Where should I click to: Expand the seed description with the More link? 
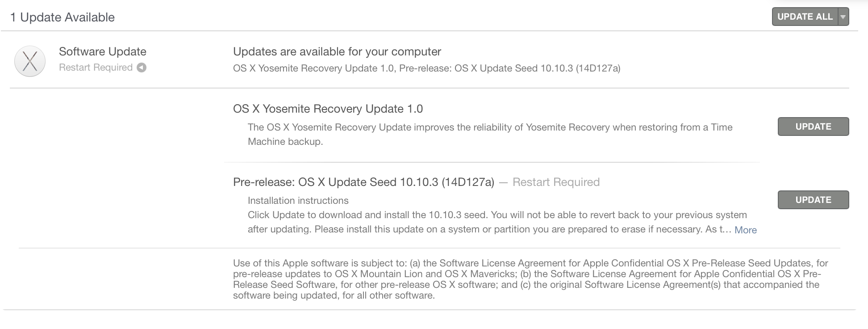[745, 230]
